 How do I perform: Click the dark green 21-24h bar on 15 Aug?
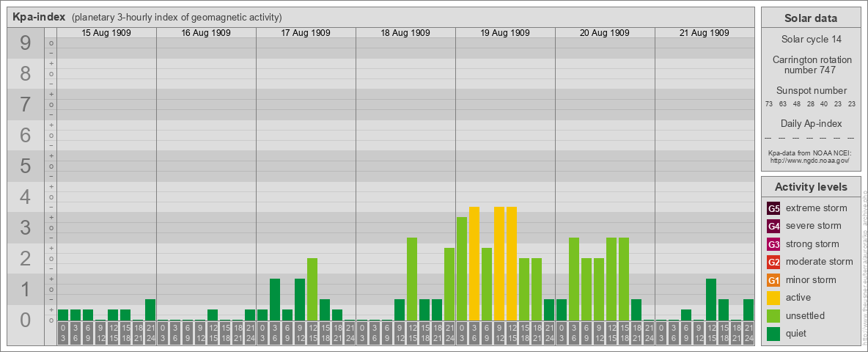tap(150, 310)
